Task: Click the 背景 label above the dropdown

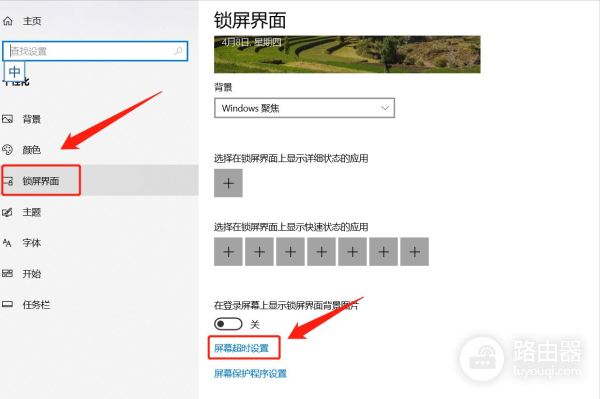Action: (223, 87)
